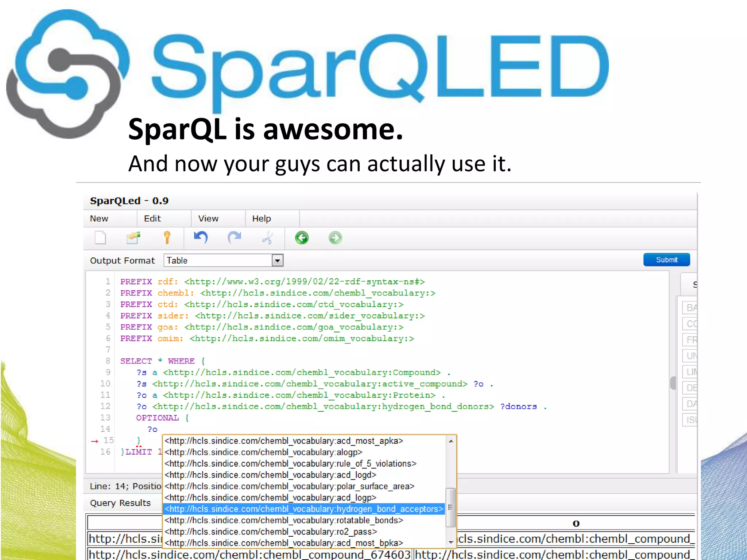747x560 pixels.
Task: Click the UN keyword button in side panel
Action: 690,356
